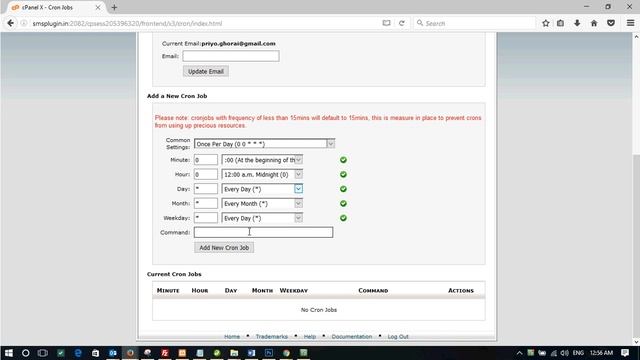Open Word from taskbar
640x360 pixels.
(251, 353)
